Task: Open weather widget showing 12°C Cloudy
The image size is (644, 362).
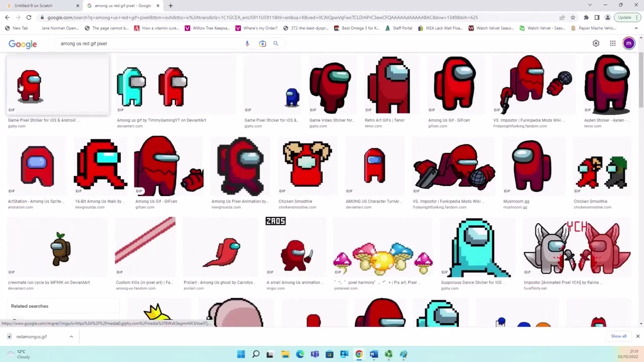Action: point(18,354)
